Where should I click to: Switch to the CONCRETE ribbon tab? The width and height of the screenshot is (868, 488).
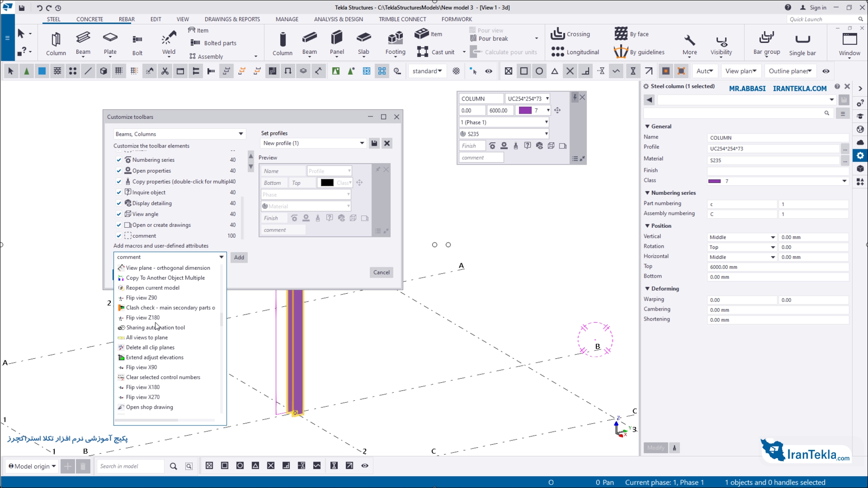click(x=90, y=19)
